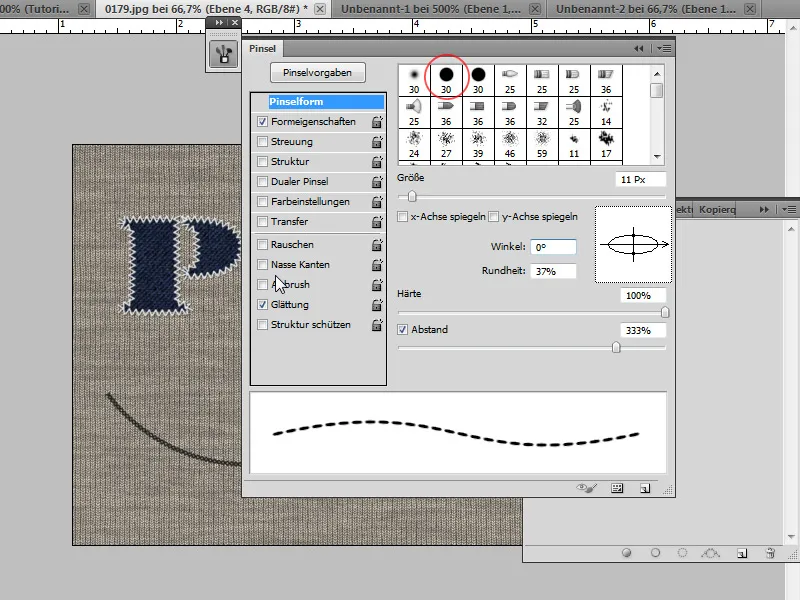Pick the splatter brush tip numbered 46

point(510,144)
